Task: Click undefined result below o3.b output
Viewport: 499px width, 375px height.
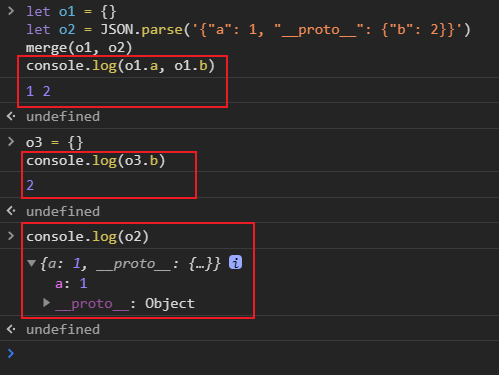Action: coord(63,211)
